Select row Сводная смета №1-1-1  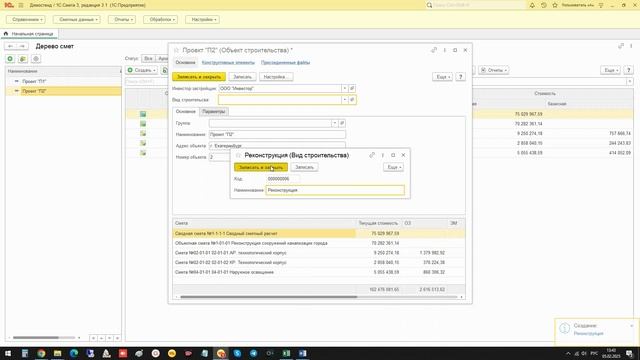319,233
